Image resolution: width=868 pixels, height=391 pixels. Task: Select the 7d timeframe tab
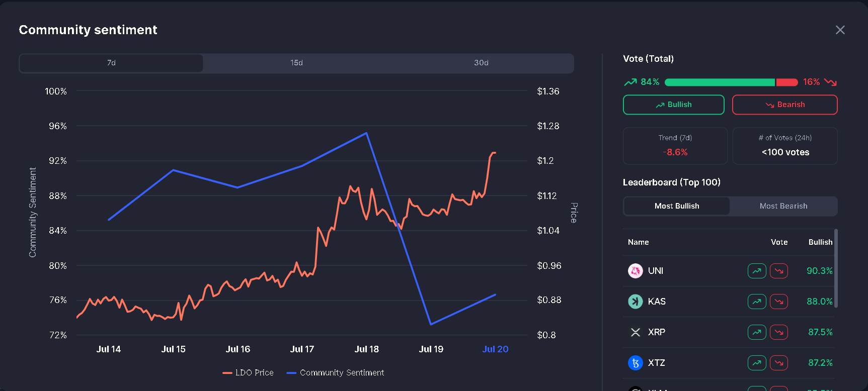(x=111, y=63)
